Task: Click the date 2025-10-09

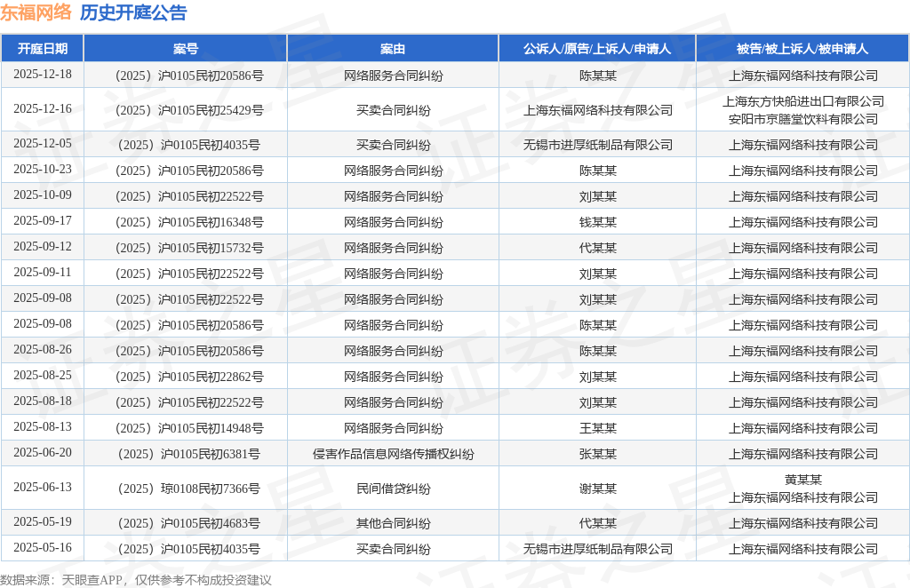Action: tap(43, 195)
